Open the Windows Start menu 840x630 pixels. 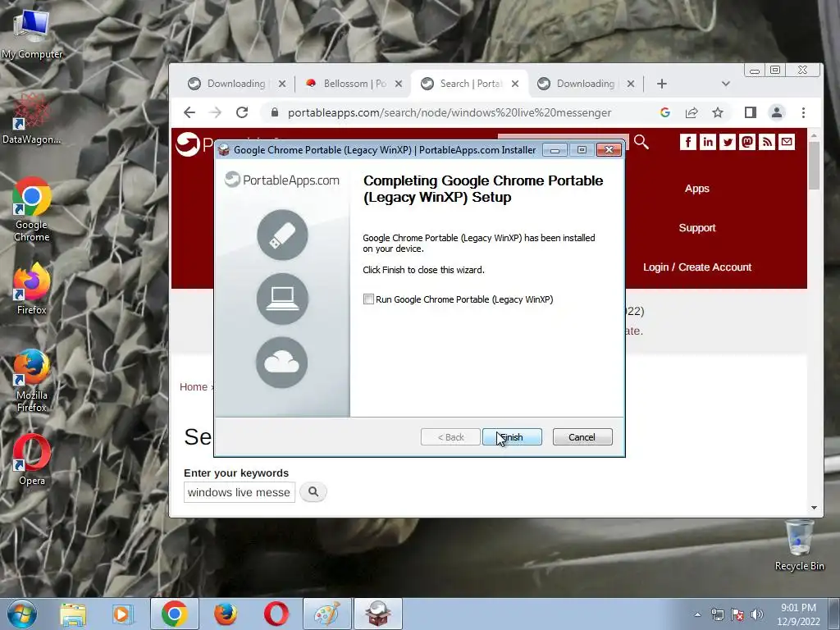[21, 614]
